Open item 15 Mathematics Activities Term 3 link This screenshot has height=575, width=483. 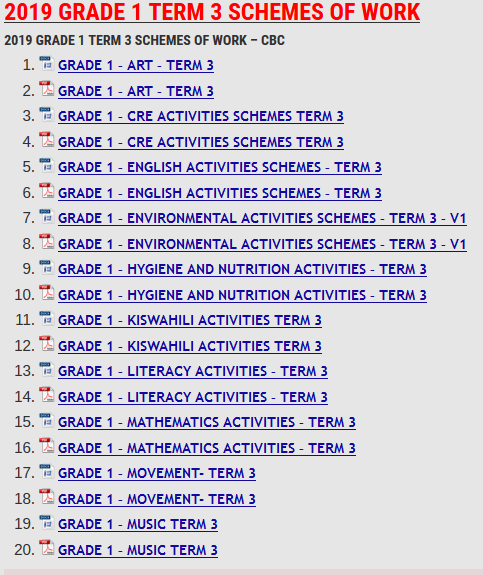207,422
